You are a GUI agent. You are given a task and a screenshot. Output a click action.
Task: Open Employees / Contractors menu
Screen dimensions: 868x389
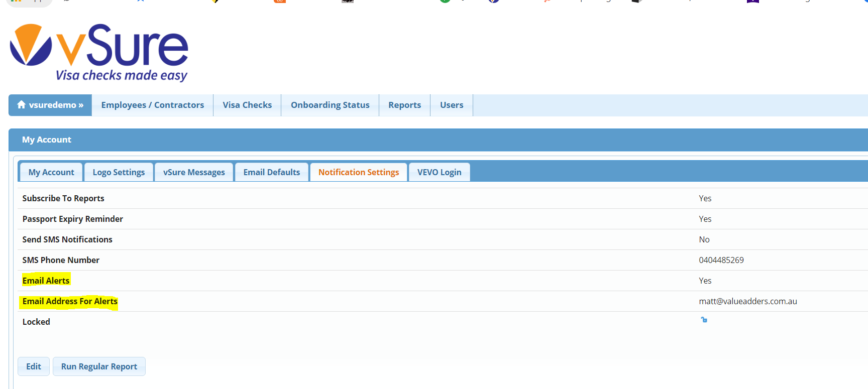153,105
